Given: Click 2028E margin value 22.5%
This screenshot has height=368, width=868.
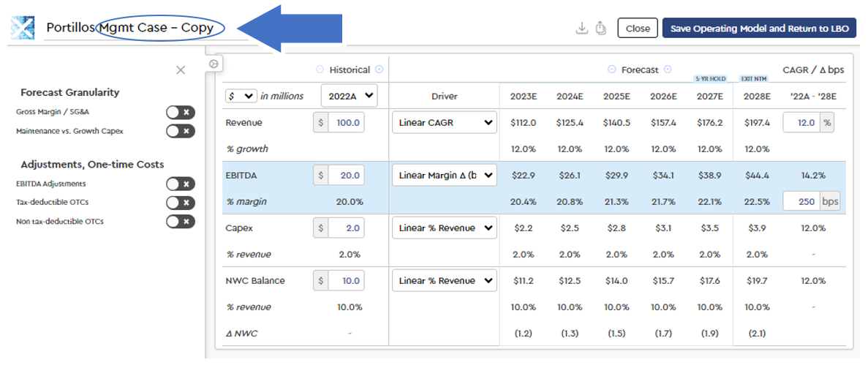Looking at the screenshot, I should point(757,202).
